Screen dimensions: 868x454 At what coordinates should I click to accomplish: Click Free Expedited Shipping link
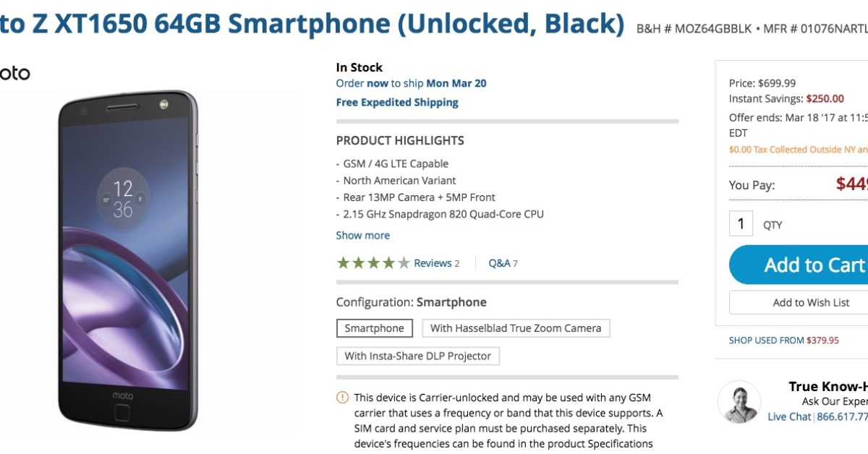click(397, 103)
